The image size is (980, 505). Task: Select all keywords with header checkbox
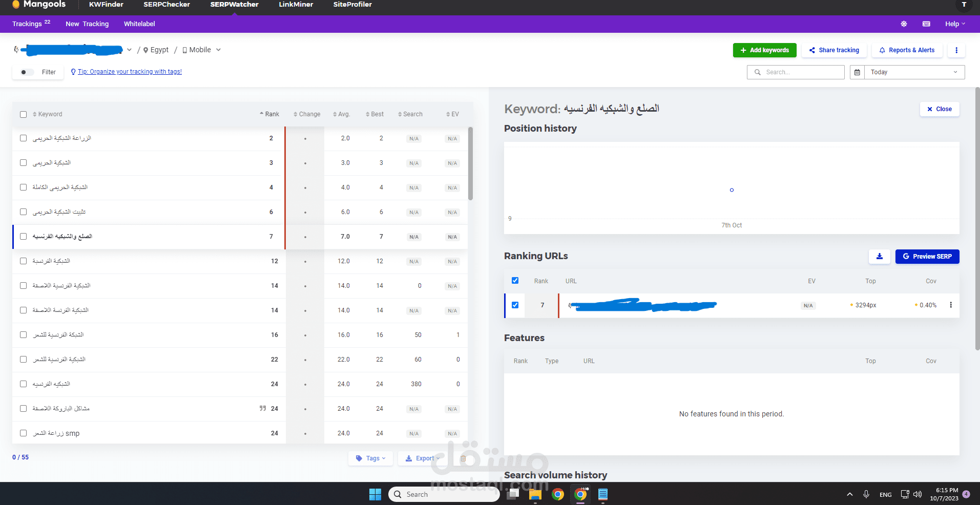click(x=23, y=114)
